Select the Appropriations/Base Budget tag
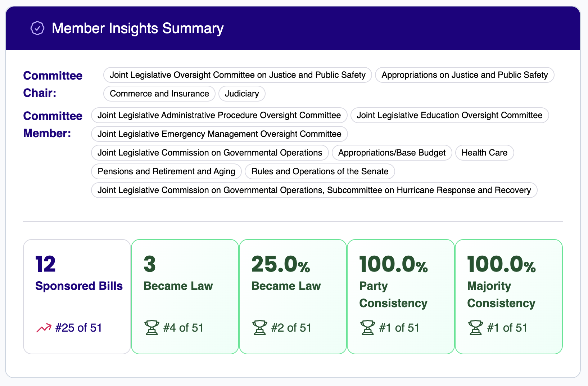This screenshot has width=588, height=386. 392,153
